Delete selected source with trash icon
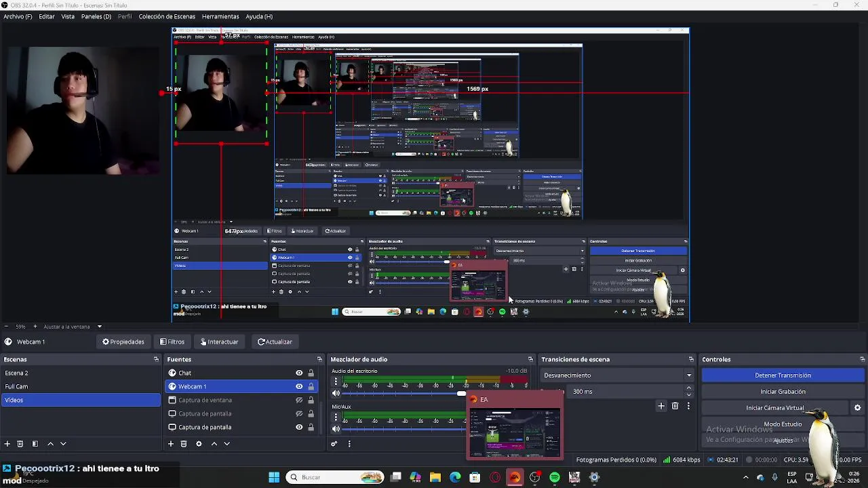This screenshot has width=868, height=488. 184,444
